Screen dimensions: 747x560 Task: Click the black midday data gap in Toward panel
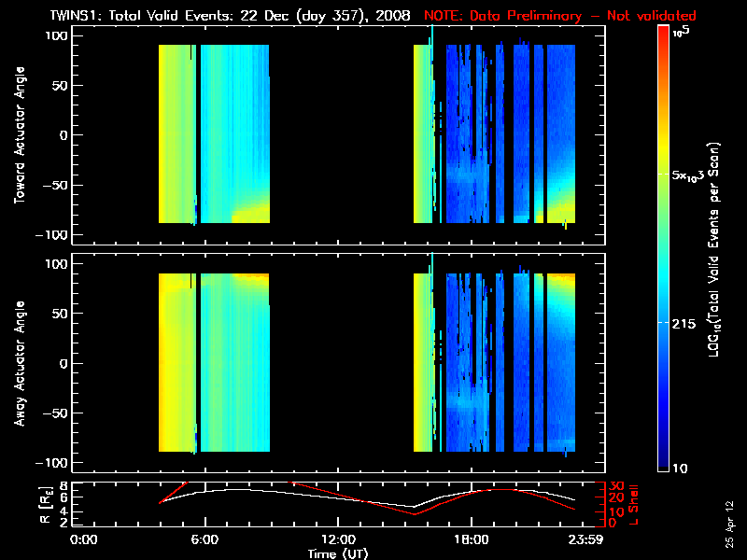tap(341, 135)
